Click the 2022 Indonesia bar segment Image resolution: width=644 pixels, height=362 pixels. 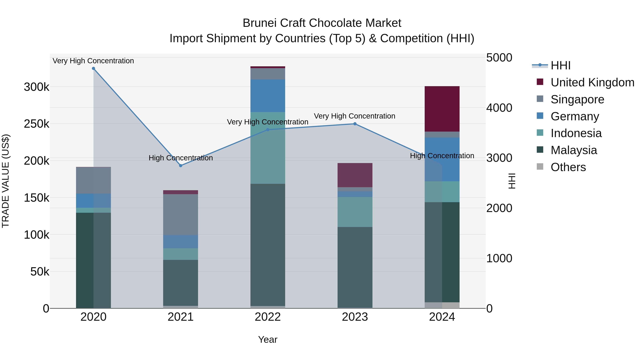(x=268, y=148)
